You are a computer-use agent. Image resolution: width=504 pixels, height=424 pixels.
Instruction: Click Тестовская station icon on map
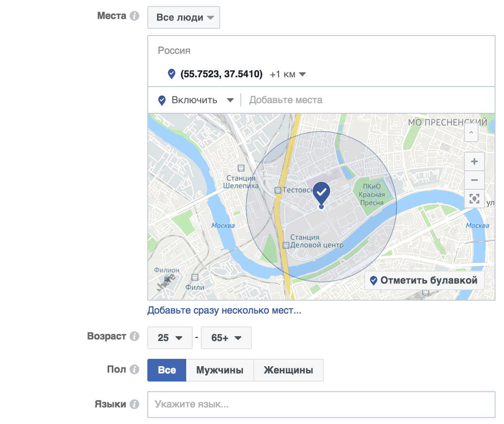coord(278,190)
